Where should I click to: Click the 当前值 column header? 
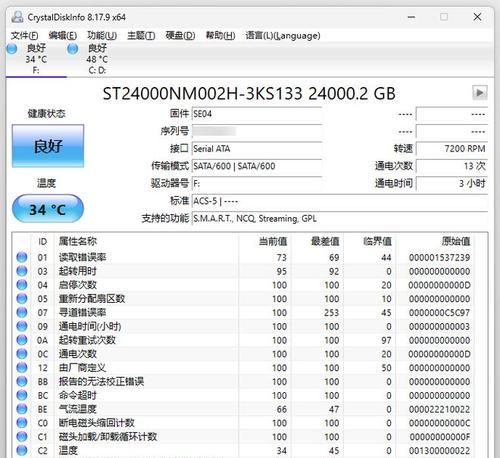273,241
